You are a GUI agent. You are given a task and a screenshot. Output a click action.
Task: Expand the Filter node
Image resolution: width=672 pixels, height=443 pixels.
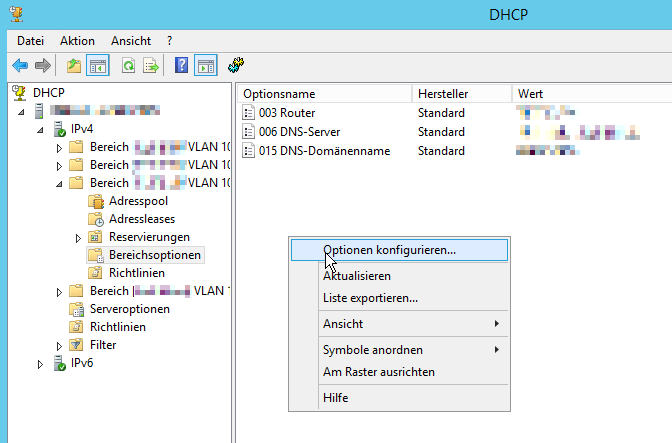point(59,346)
